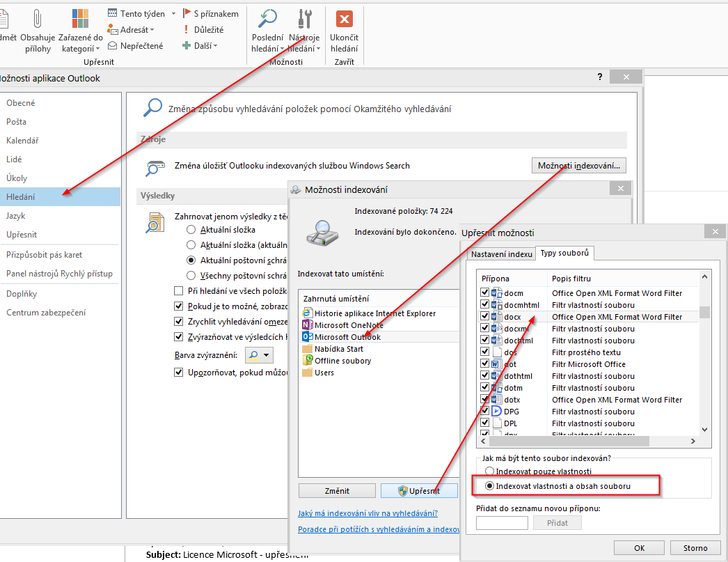Switch to Nastavení indexu tab

(x=501, y=254)
